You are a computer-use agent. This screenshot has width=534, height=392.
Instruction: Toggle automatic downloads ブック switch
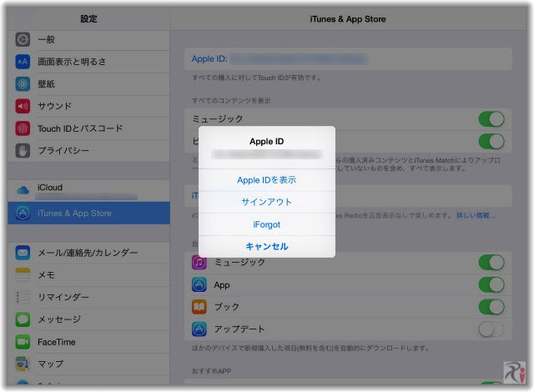(x=491, y=307)
